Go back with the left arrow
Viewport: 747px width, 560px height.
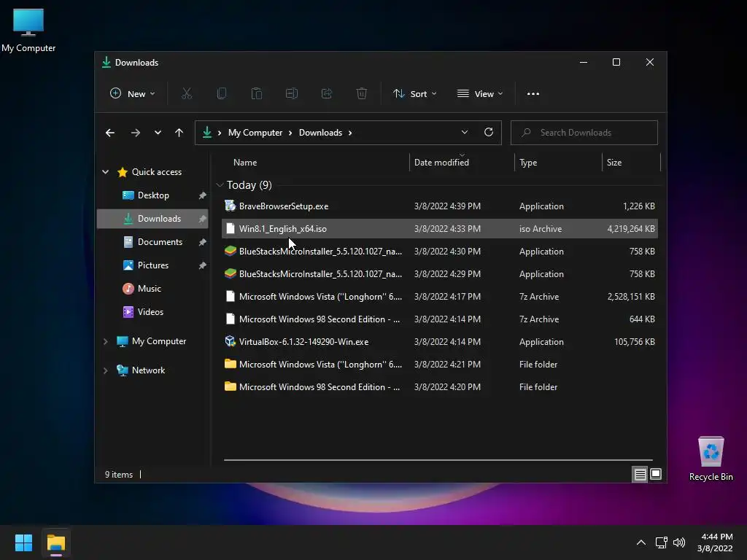point(110,133)
